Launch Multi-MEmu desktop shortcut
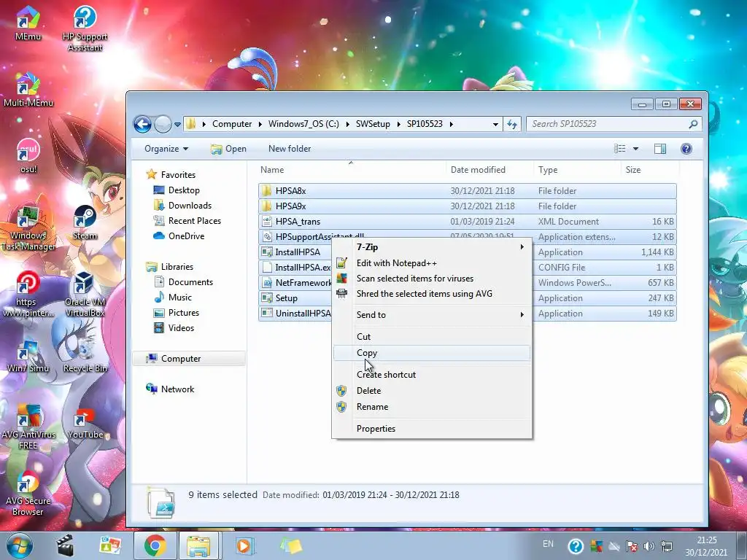Image resolution: width=747 pixels, height=560 pixels. 28,90
